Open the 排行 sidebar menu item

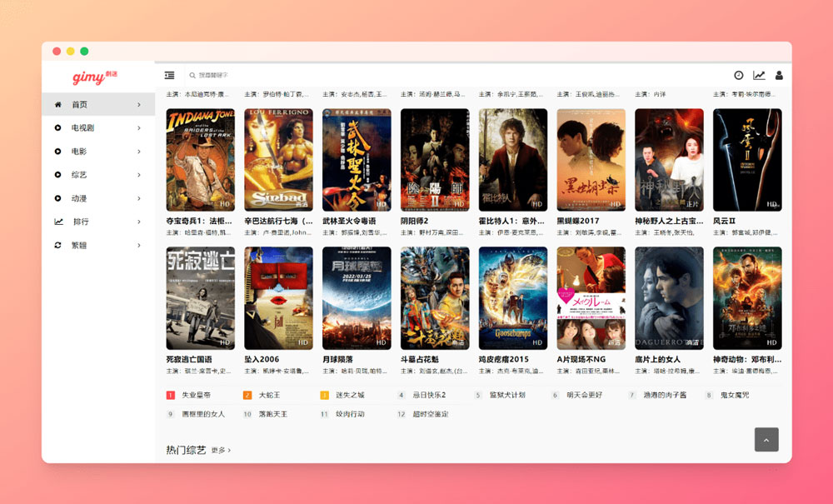(x=81, y=222)
